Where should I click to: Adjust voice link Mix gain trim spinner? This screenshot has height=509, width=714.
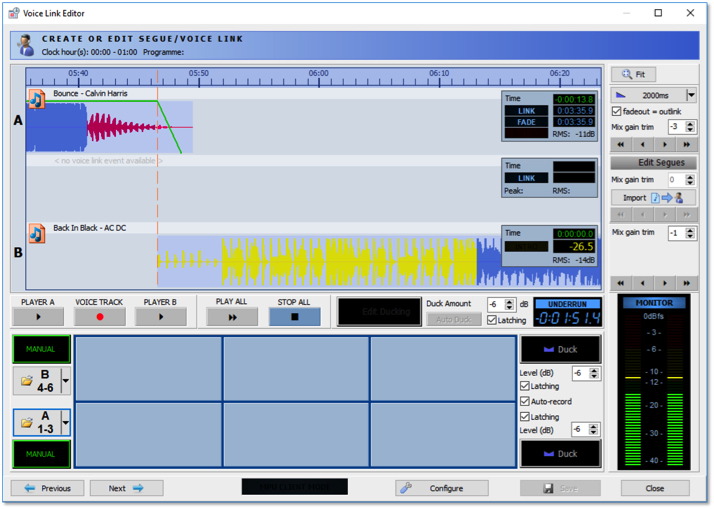coord(690,179)
